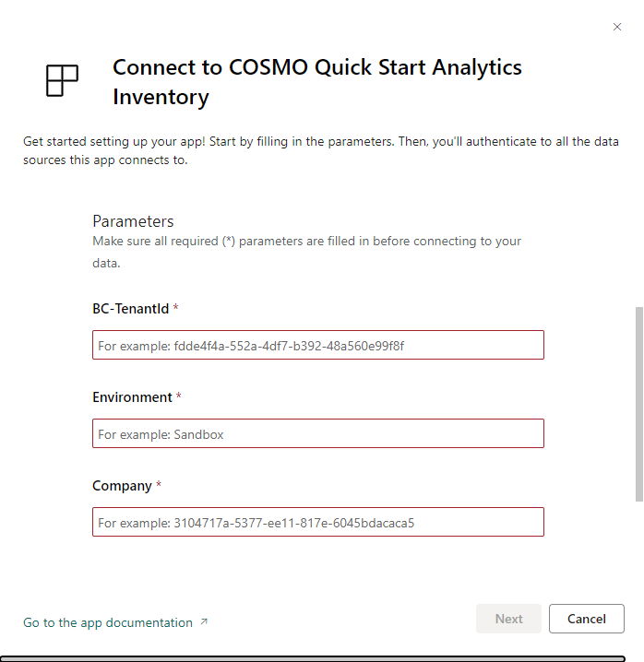Click the BC-TenantId field label
644x662 pixels.
[130, 309]
